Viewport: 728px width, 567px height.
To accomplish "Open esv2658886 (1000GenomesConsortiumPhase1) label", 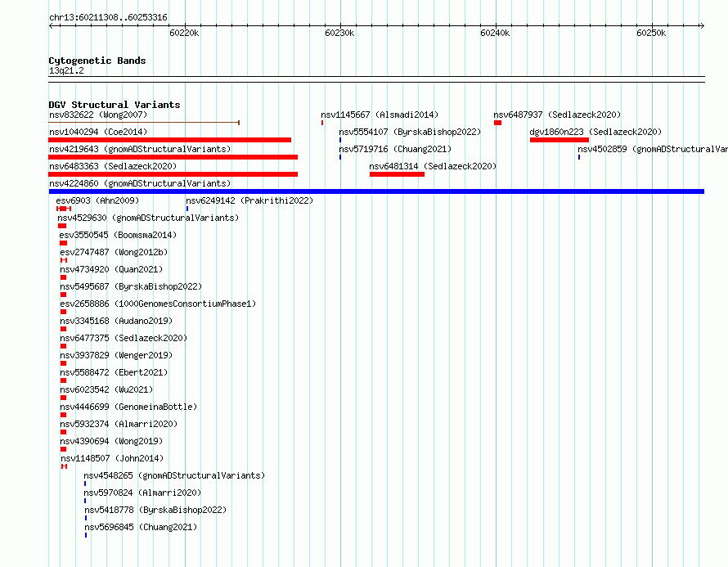I will [x=158, y=304].
